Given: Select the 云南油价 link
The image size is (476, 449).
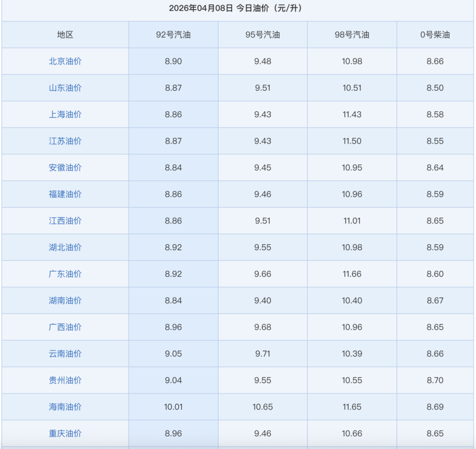Looking at the screenshot, I should point(65,354).
